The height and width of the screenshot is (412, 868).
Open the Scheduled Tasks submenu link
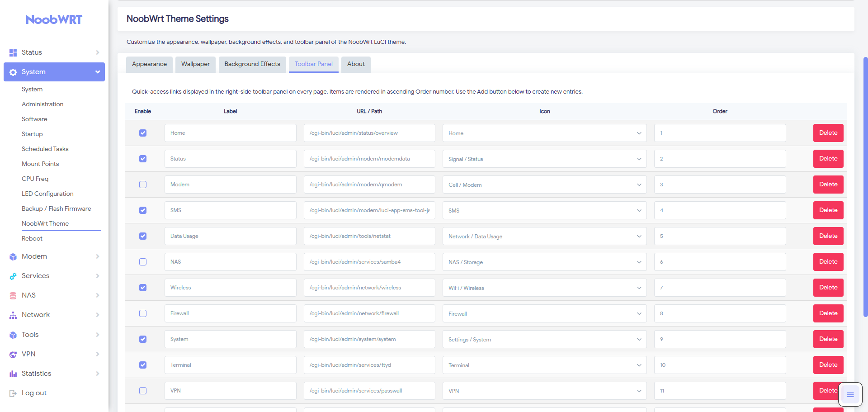click(45, 149)
